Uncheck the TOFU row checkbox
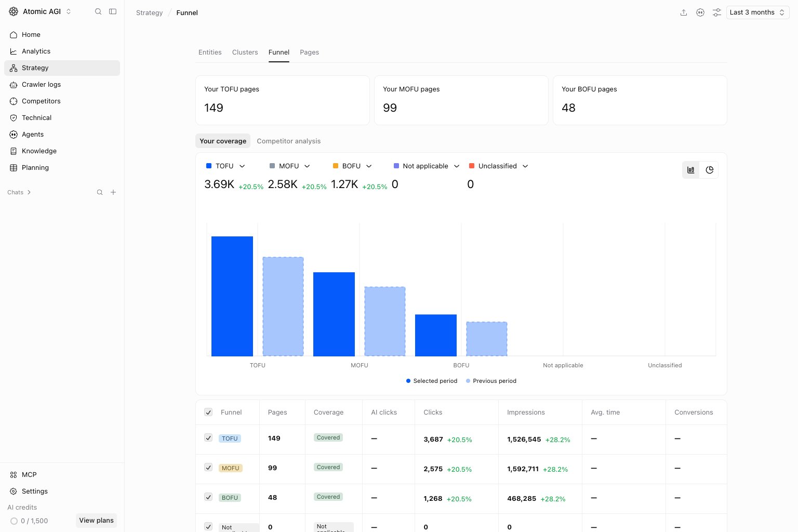798x532 pixels. (208, 438)
